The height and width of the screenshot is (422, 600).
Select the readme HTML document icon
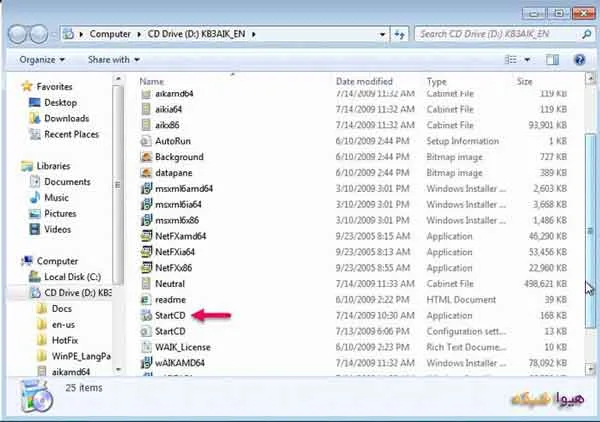(x=146, y=300)
